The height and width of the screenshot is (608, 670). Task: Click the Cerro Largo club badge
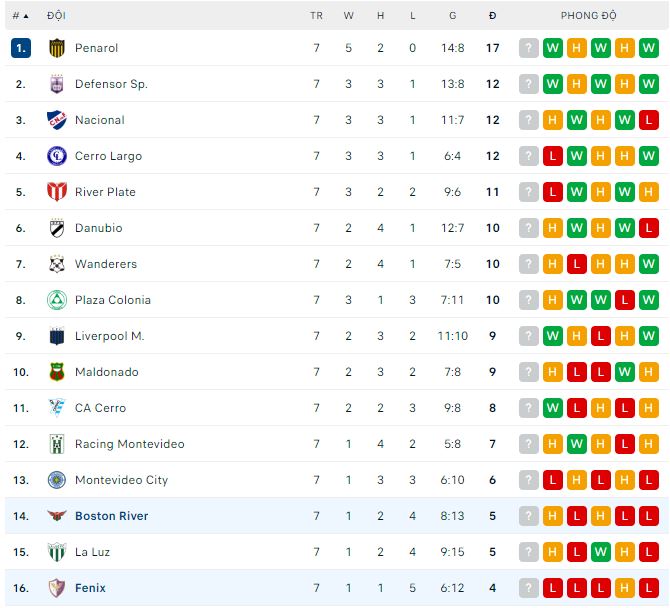pyautogui.click(x=56, y=156)
